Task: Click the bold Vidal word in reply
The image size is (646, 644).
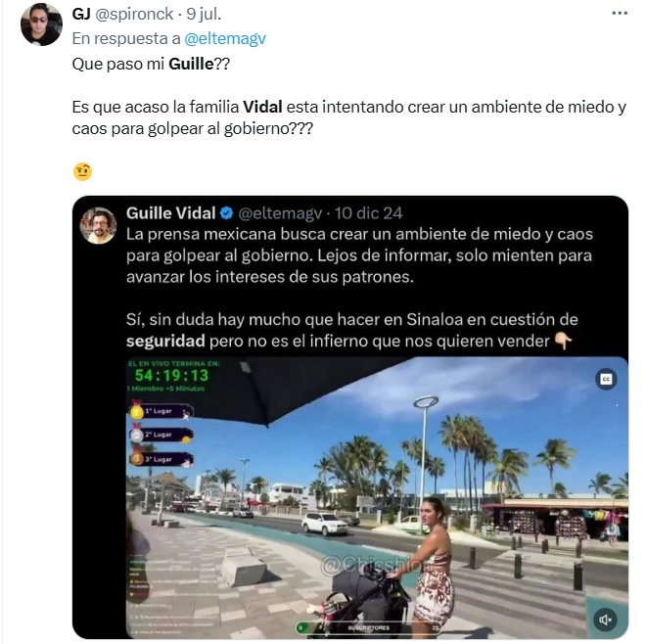Action: click(x=262, y=107)
